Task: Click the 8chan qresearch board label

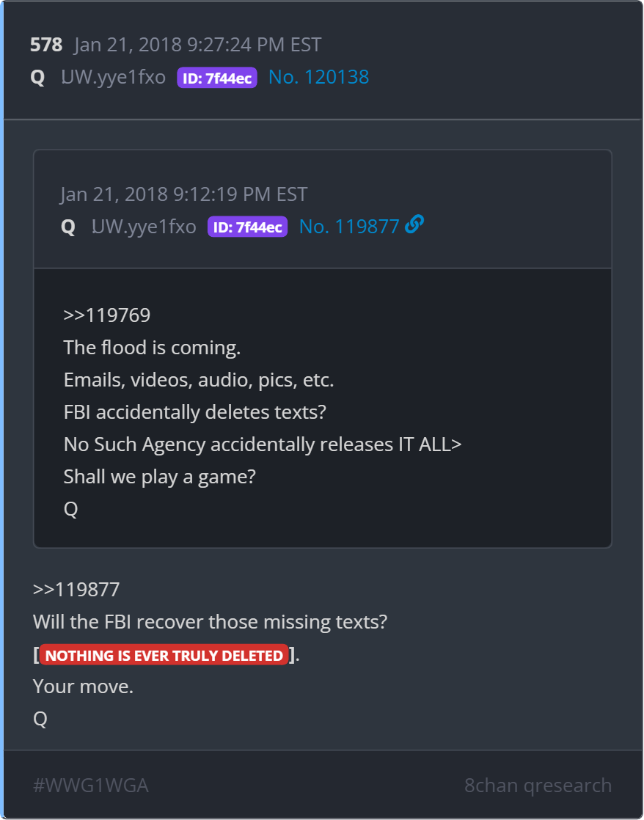Action: (538, 785)
